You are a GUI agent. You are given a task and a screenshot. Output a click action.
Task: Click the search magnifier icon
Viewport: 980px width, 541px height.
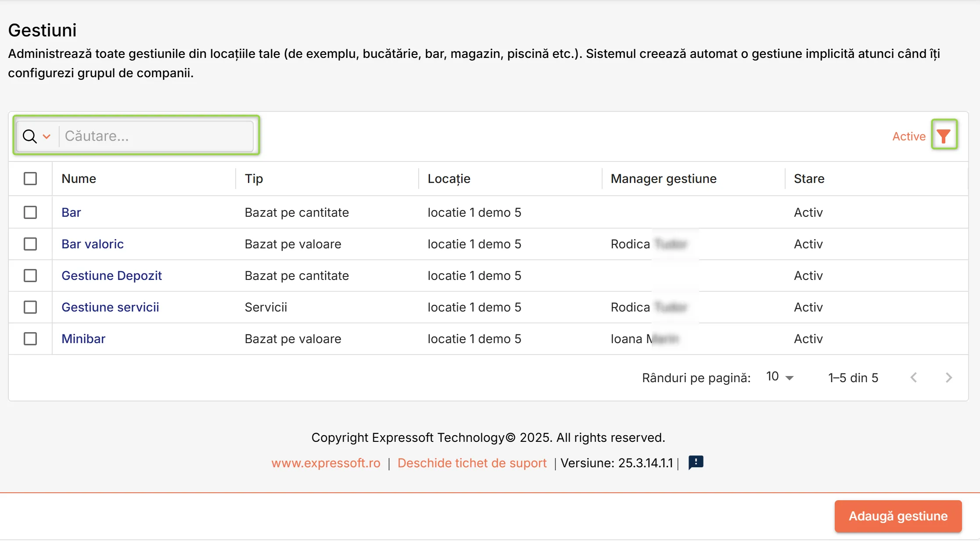(x=29, y=136)
